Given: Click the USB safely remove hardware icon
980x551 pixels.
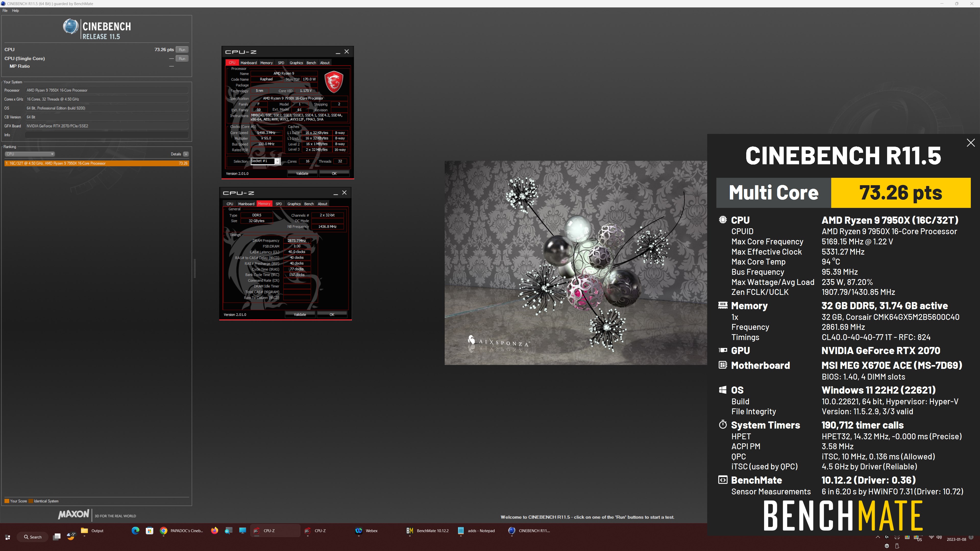Looking at the screenshot, I should [x=897, y=546].
